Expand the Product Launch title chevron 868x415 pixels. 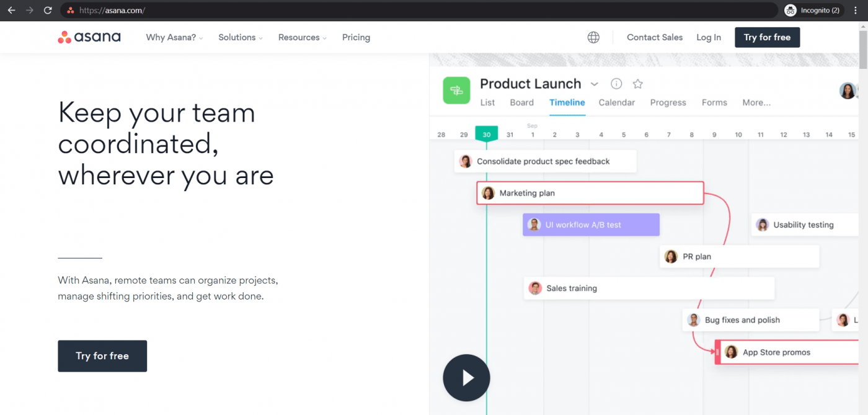coord(594,84)
